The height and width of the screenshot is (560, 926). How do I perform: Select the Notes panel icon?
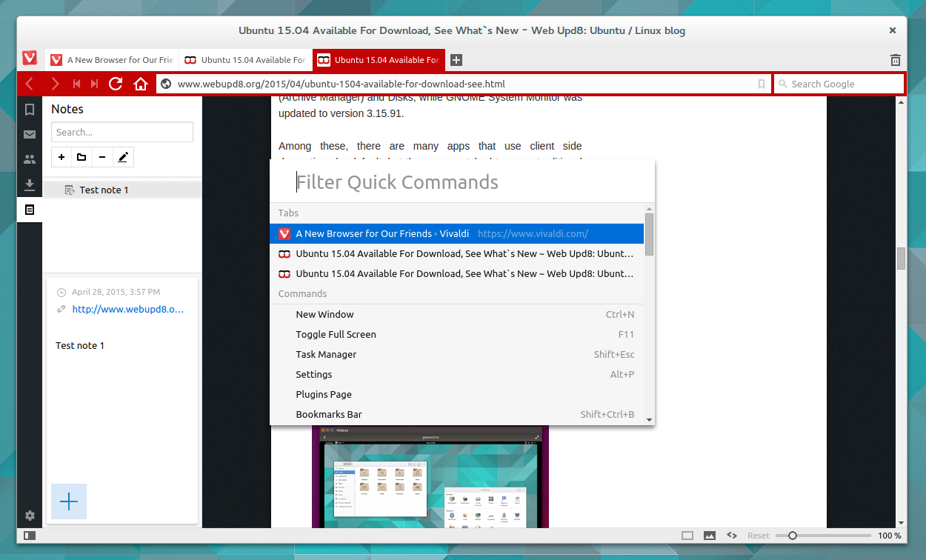30,210
